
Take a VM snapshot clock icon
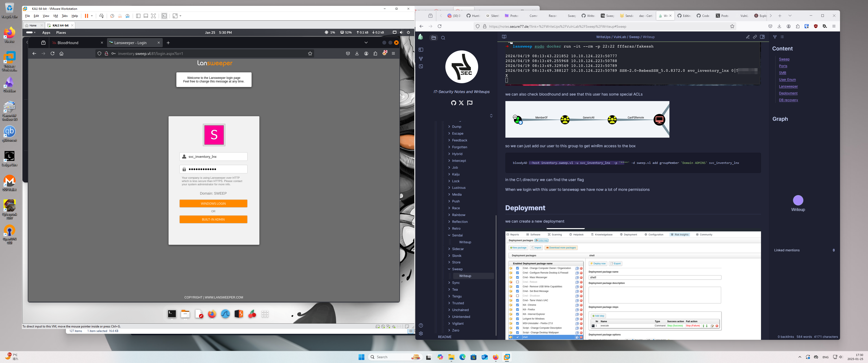112,16
